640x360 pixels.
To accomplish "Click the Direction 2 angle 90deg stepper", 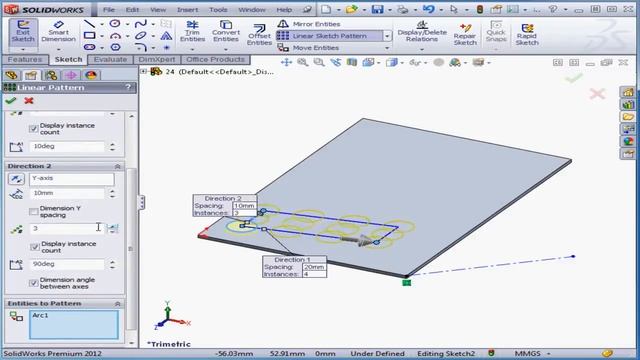I will point(112,264).
